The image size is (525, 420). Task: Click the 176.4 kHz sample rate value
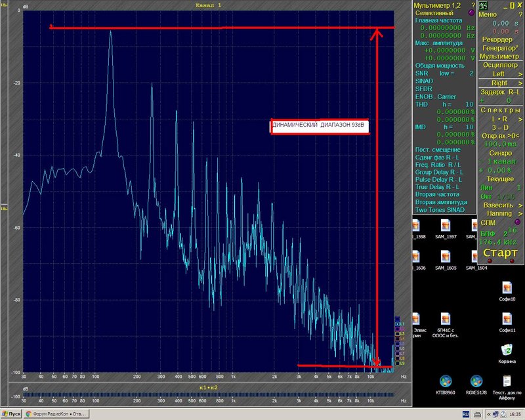pos(497,241)
